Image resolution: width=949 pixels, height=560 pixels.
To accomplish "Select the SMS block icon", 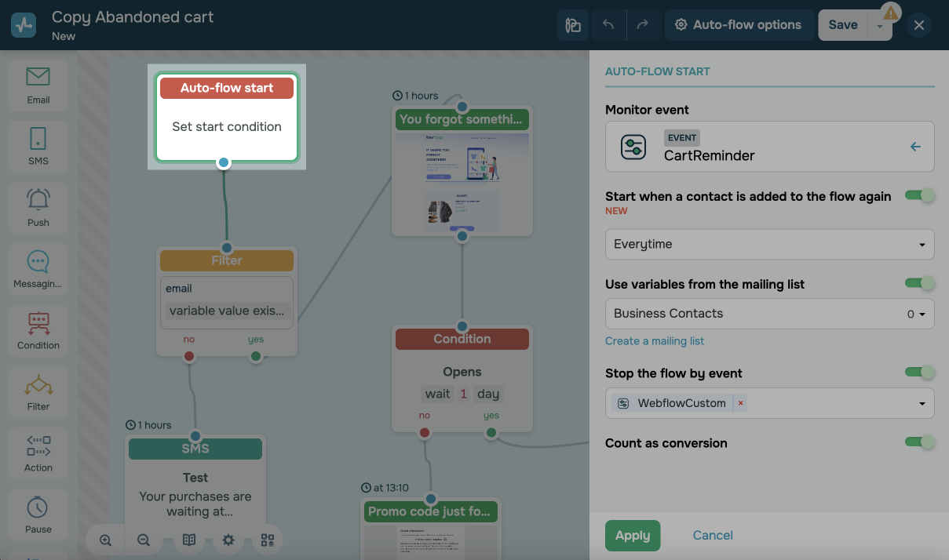I will [x=38, y=146].
